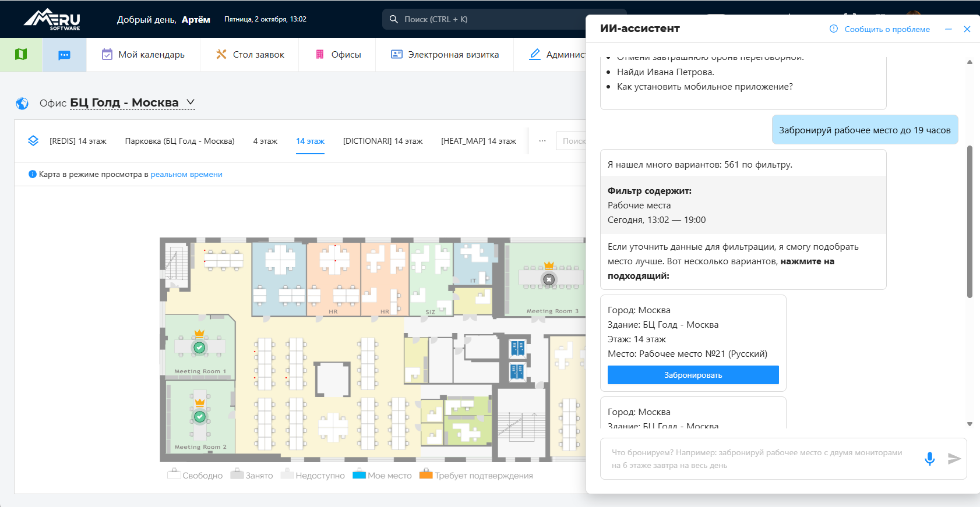This screenshot has height=507, width=980.
Task: Click the microphone voice input icon
Action: (930, 459)
